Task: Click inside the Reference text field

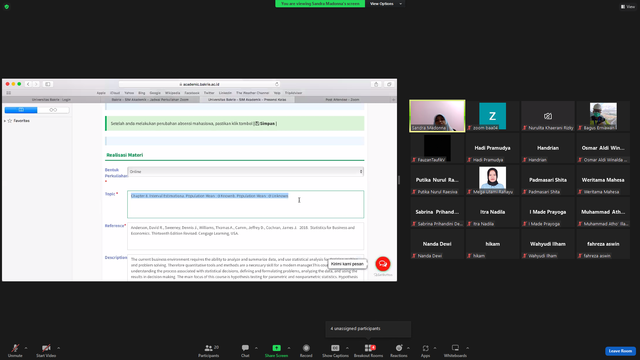Action: click(x=245, y=236)
